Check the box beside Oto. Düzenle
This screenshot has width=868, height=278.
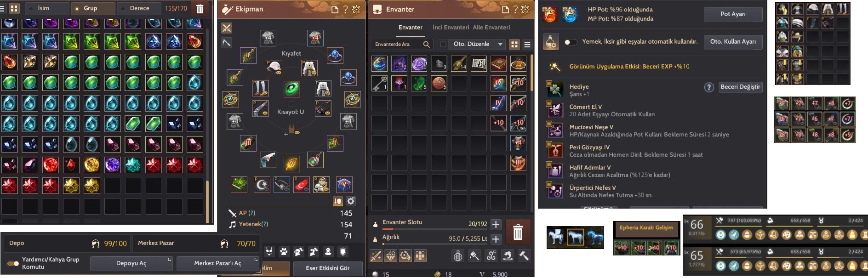(443, 44)
